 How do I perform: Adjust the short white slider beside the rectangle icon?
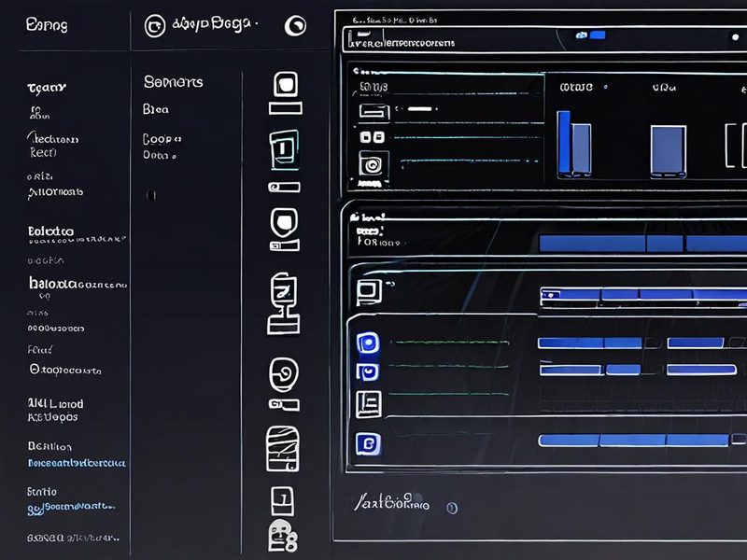pyautogui.click(x=419, y=109)
